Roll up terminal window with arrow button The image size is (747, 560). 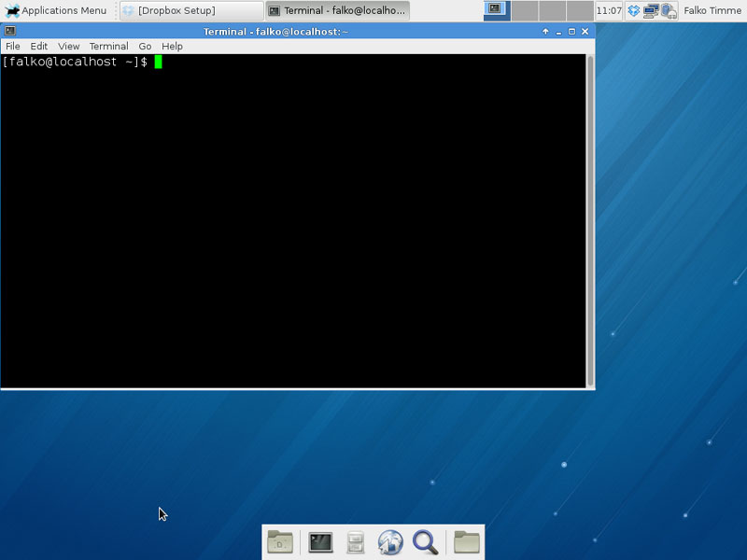point(545,32)
